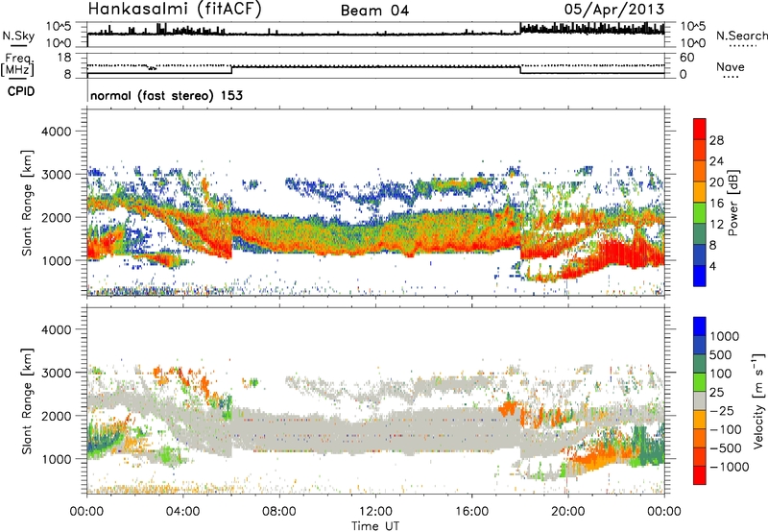Pick the red top segment of power color bar

[700, 129]
